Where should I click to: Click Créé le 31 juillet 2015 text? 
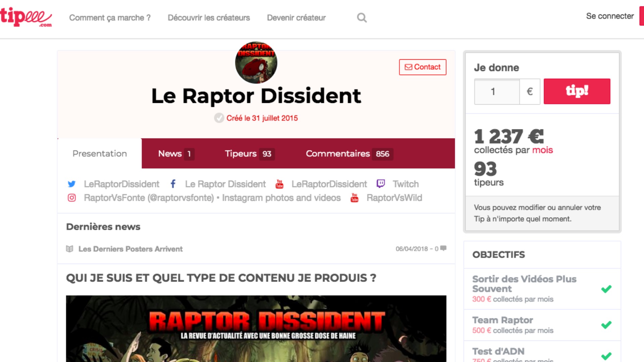tap(262, 118)
